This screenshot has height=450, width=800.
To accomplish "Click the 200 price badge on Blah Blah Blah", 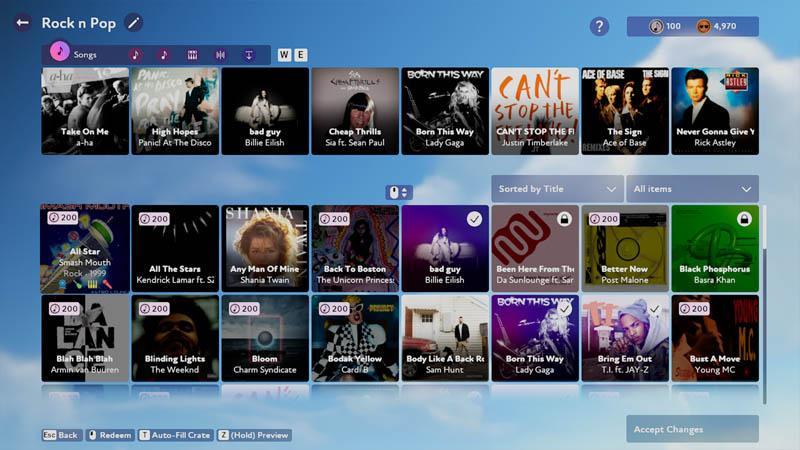I will click(64, 309).
